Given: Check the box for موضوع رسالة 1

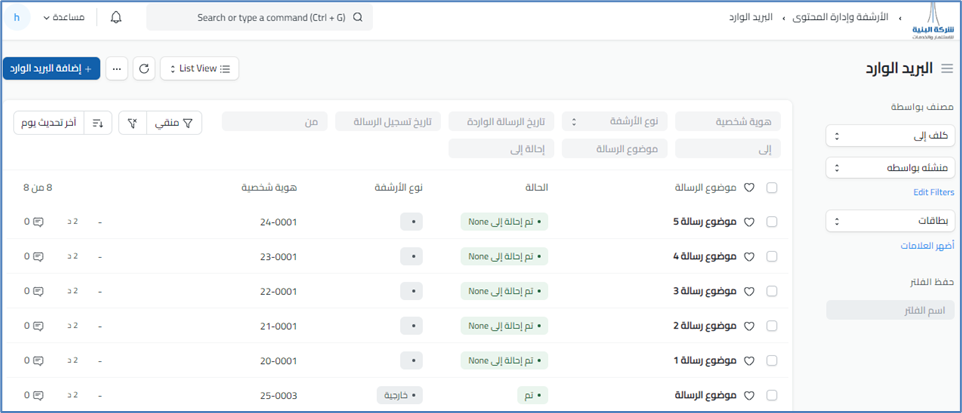Looking at the screenshot, I should click(x=772, y=360).
